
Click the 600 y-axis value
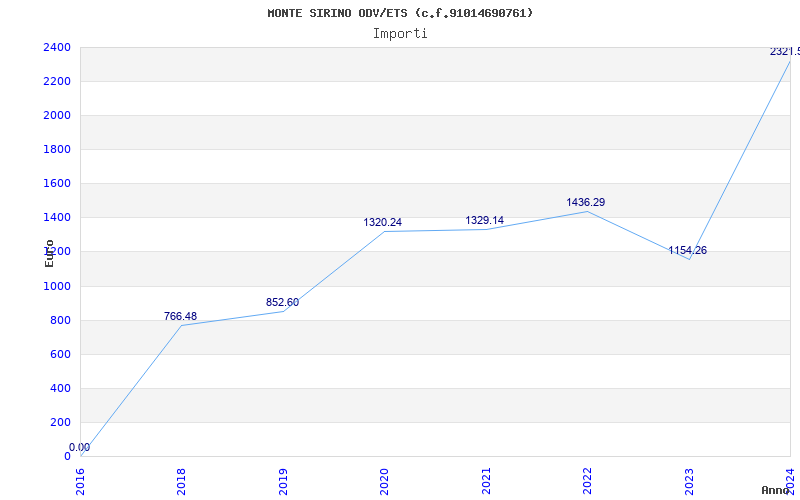[x=60, y=355]
